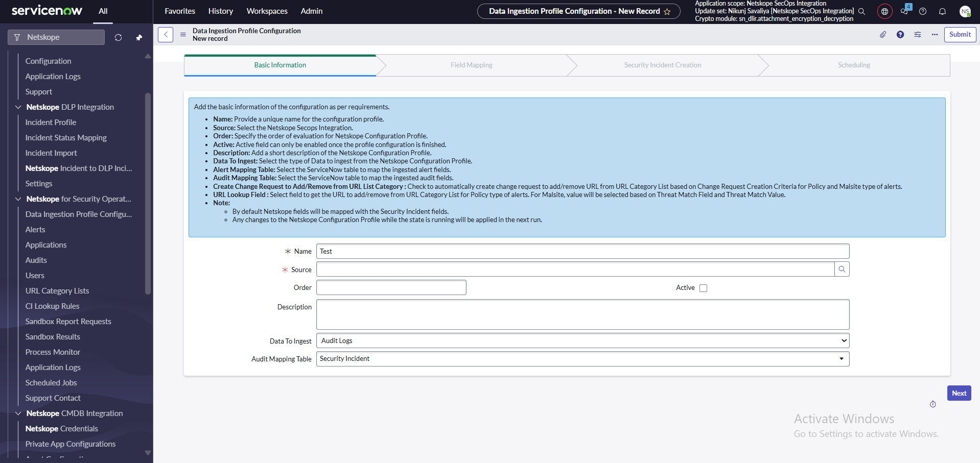The width and height of the screenshot is (980, 463).
Task: Open form help blue question icon
Action: click(900, 35)
